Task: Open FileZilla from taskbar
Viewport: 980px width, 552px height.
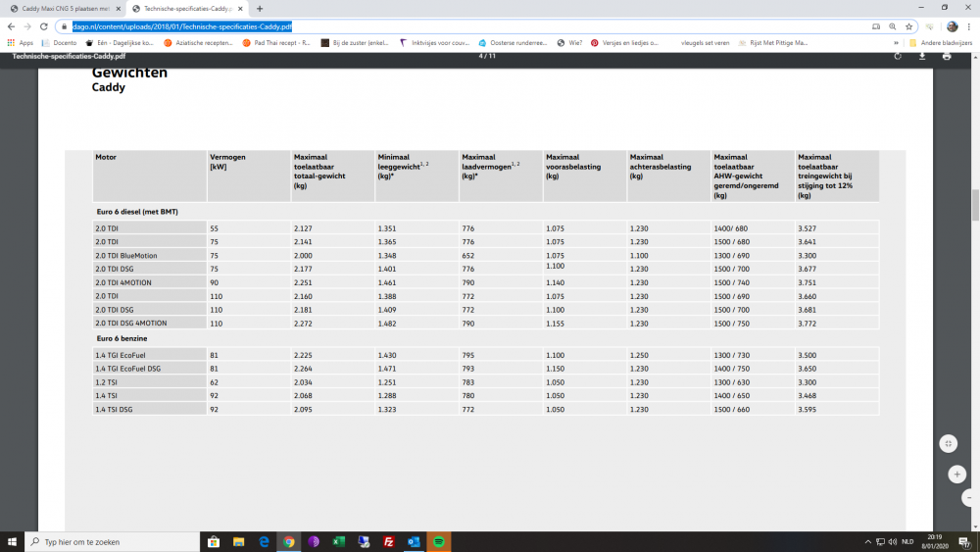Action: [x=388, y=541]
